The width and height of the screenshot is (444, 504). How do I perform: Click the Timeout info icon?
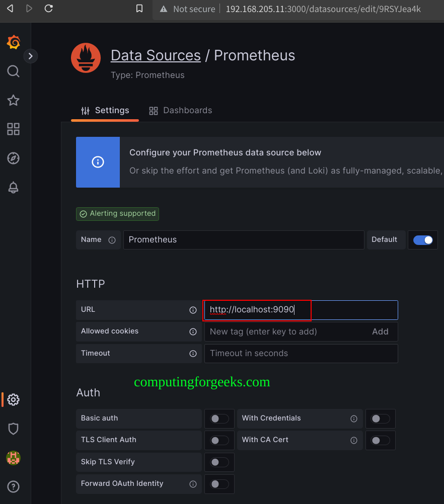coord(193,354)
